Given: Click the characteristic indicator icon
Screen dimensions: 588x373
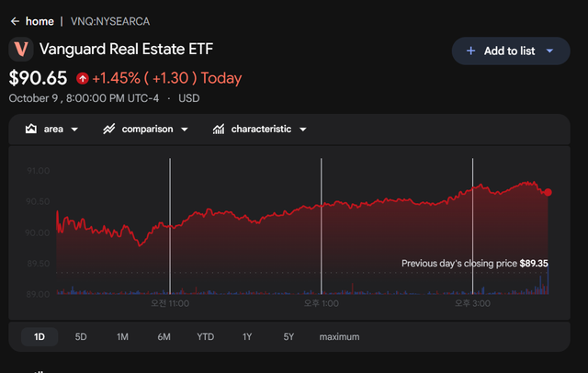Looking at the screenshot, I should click(x=219, y=129).
